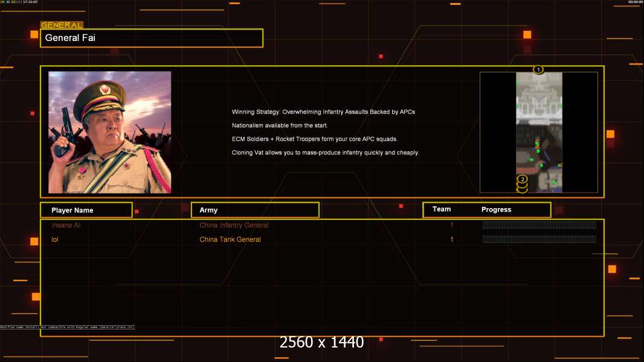The height and width of the screenshot is (362, 644).
Task: Click the Cloning Vat description line
Action: coord(325,153)
